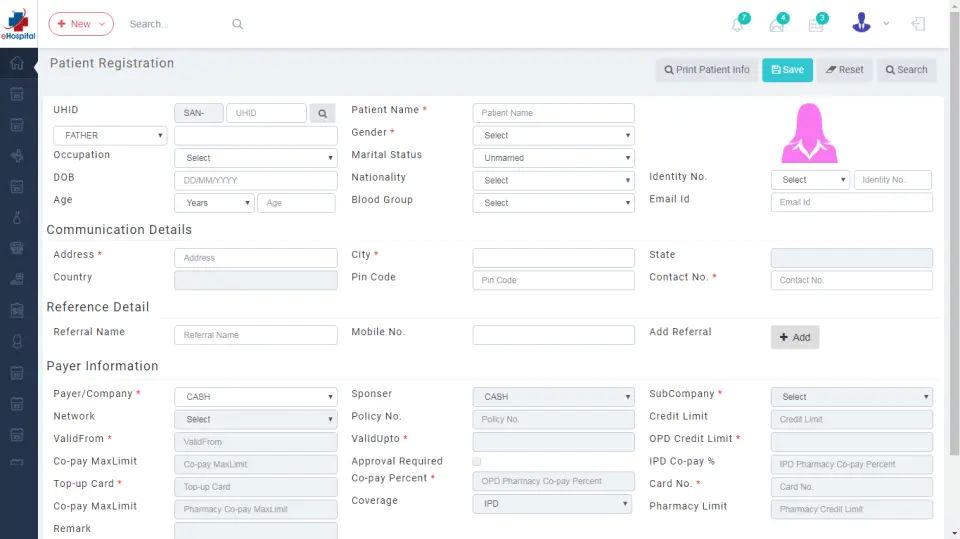Open the Identity No. type dropdown
Viewport: 960px width, 539px height.
coord(810,180)
